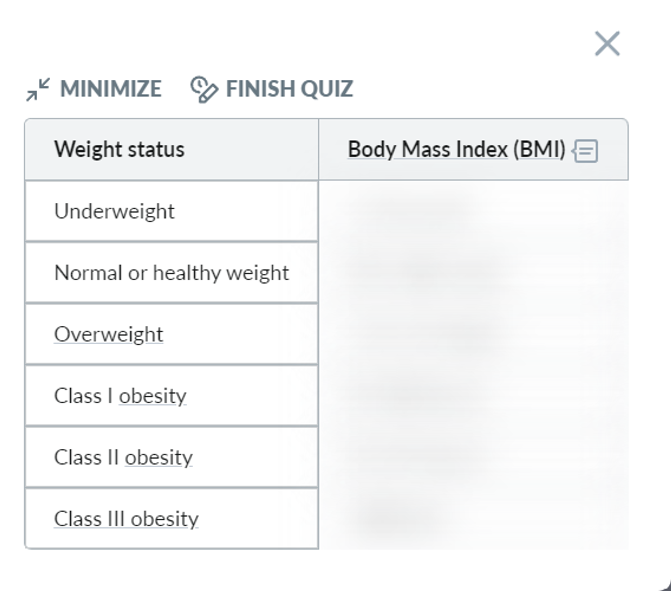Close the quiz reference panel
Screen dimensions: 672x592
(607, 43)
